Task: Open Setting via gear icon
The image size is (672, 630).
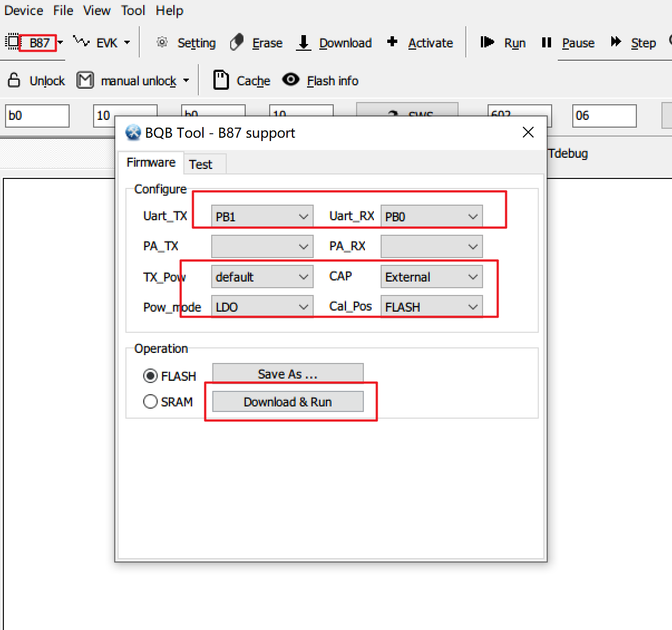Action: pyautogui.click(x=162, y=42)
